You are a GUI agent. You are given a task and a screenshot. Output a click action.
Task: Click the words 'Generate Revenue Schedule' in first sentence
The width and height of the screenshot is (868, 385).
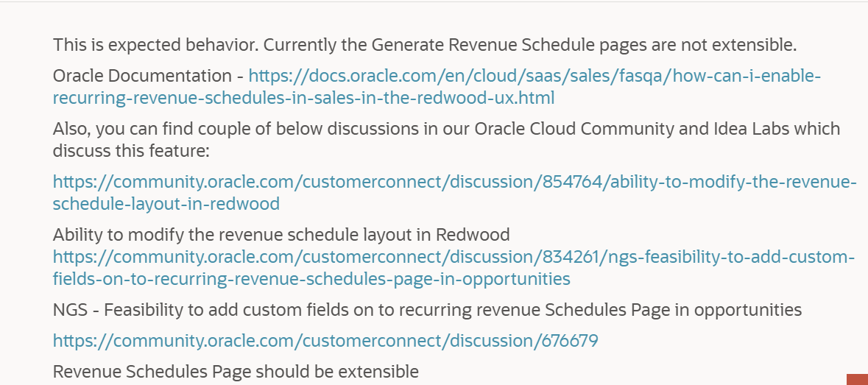[x=484, y=45]
